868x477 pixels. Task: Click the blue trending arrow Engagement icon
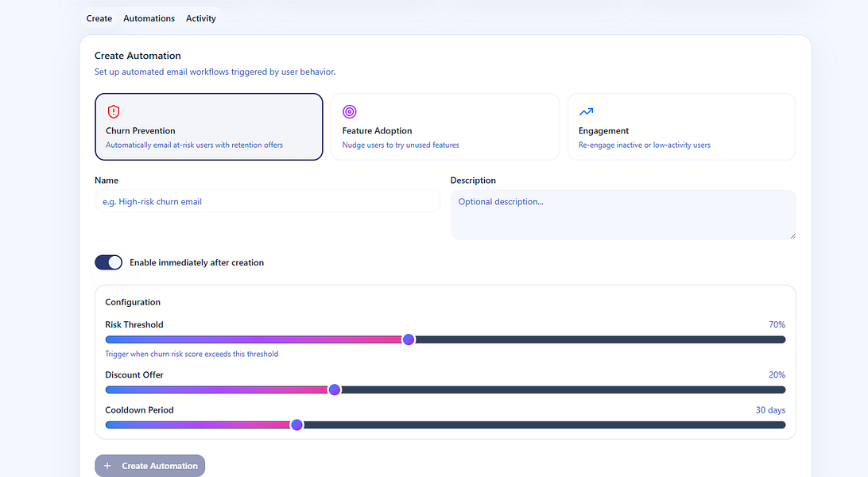(586, 112)
